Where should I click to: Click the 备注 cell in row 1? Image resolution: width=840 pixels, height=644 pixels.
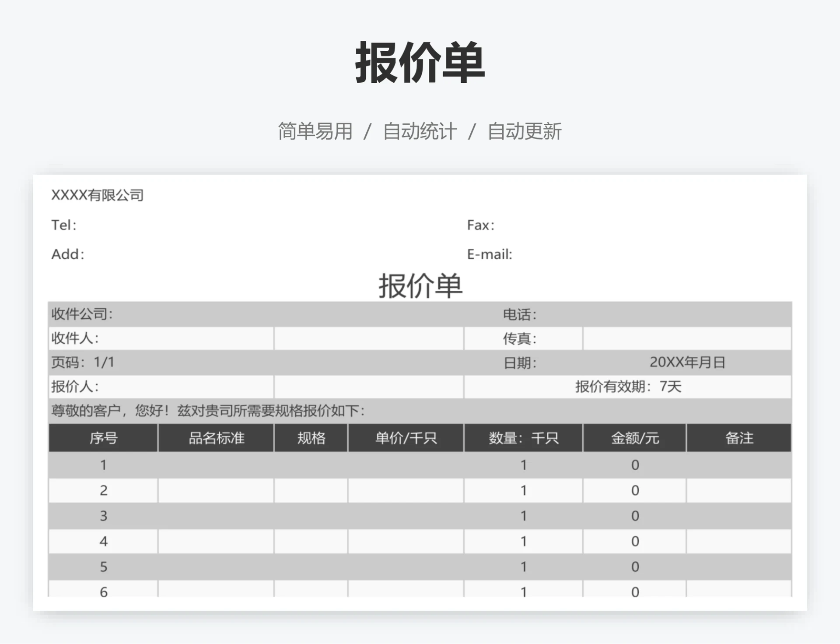pyautogui.click(x=738, y=465)
